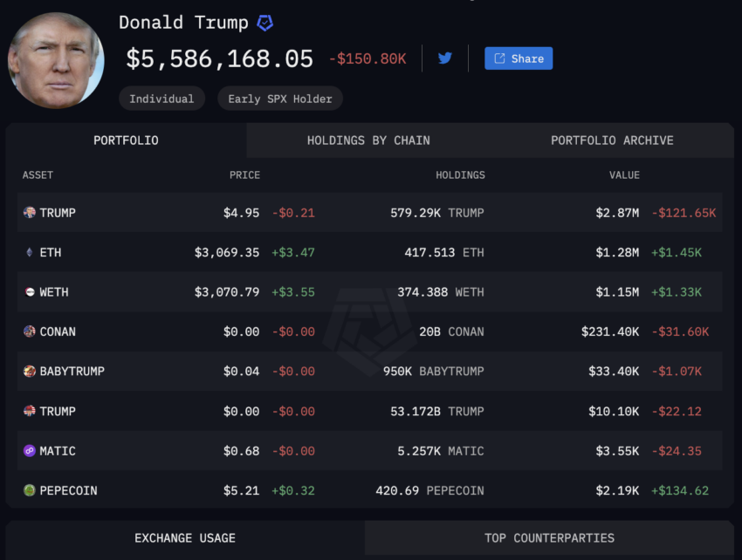Open the HOLDINGS BY CHAIN tab
Image resolution: width=742 pixels, height=560 pixels.
pos(368,140)
